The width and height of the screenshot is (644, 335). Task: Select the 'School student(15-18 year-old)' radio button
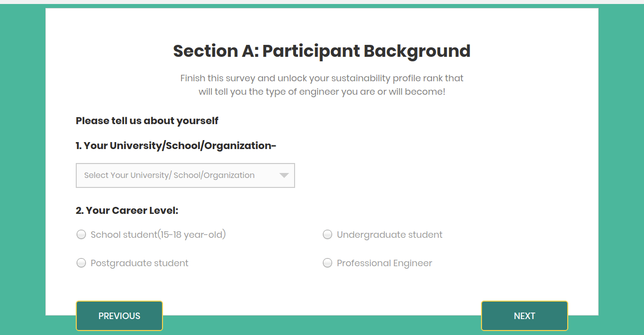point(81,234)
